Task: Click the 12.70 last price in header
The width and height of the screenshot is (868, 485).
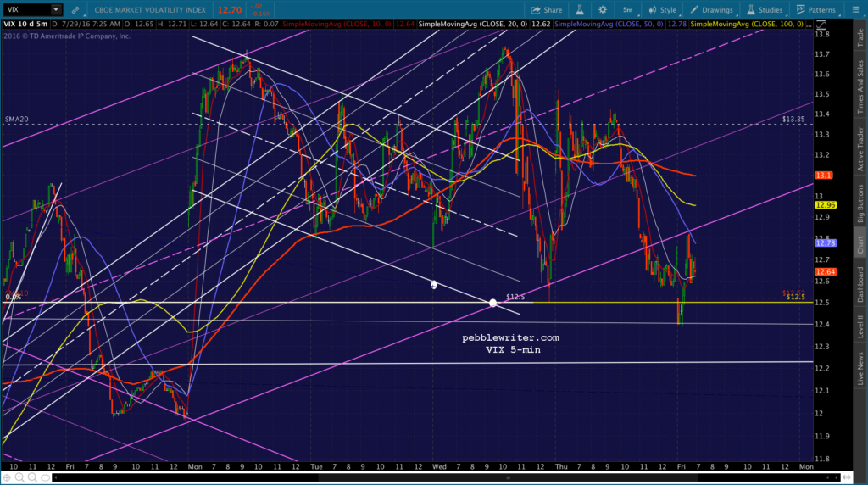Action: (x=229, y=10)
